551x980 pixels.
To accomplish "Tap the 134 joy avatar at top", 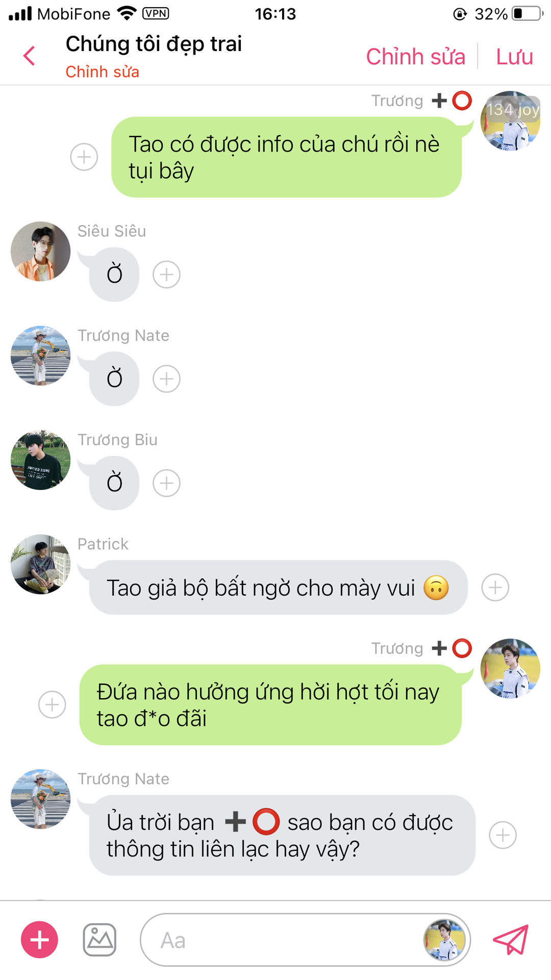I will pos(510,121).
